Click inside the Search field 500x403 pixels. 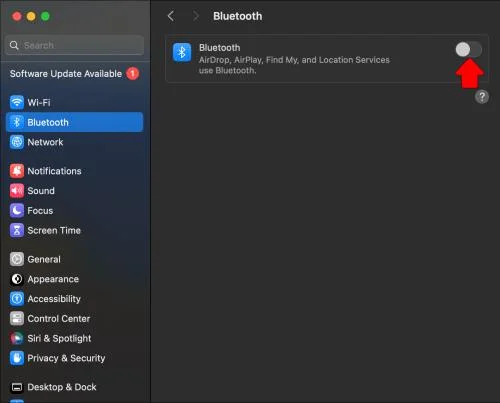(75, 45)
